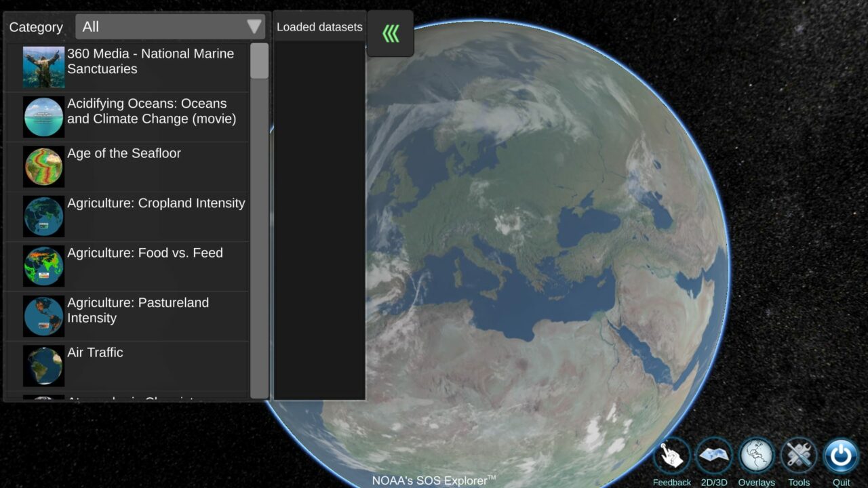The height and width of the screenshot is (488, 868).
Task: Open the Air Traffic dataset
Action: tap(95, 352)
